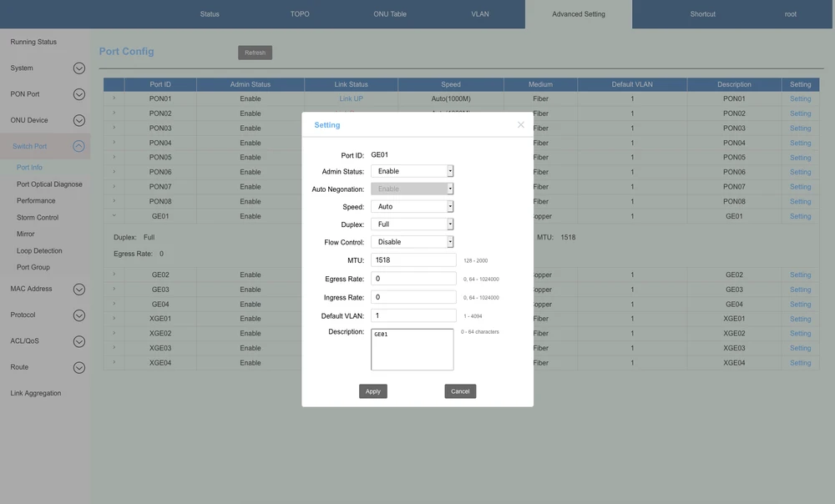Expand the Protocol chevron icon

(x=78, y=315)
